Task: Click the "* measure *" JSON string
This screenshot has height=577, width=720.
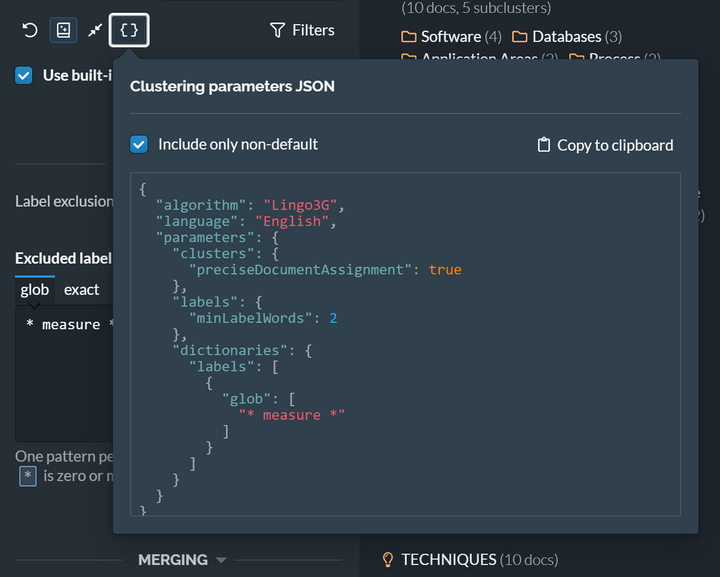Action: pyautogui.click(x=292, y=415)
